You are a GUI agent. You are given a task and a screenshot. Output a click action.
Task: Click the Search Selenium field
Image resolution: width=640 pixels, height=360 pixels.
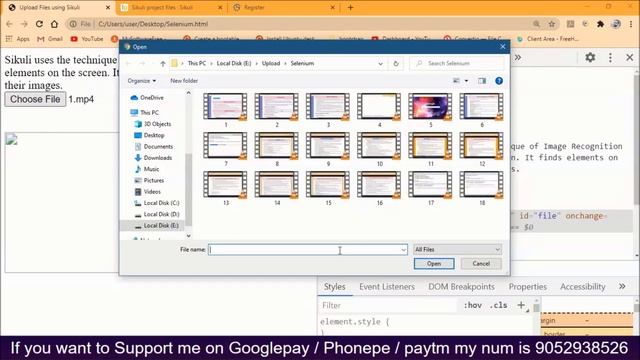tap(457, 63)
